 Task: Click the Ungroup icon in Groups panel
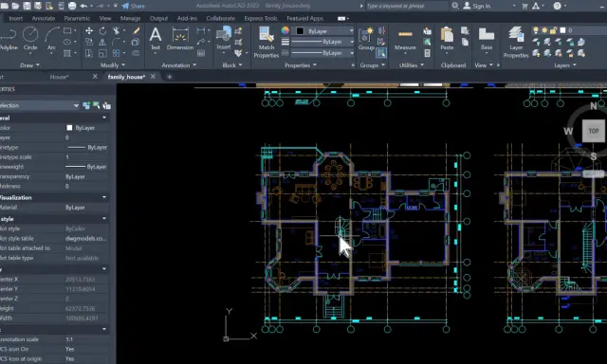click(x=381, y=31)
